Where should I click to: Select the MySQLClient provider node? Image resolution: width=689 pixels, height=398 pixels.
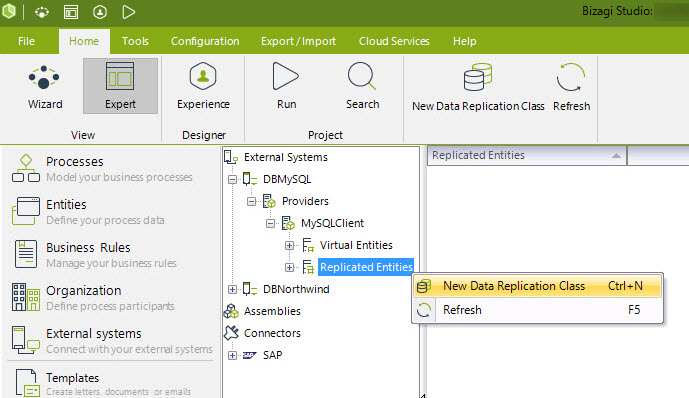point(332,223)
